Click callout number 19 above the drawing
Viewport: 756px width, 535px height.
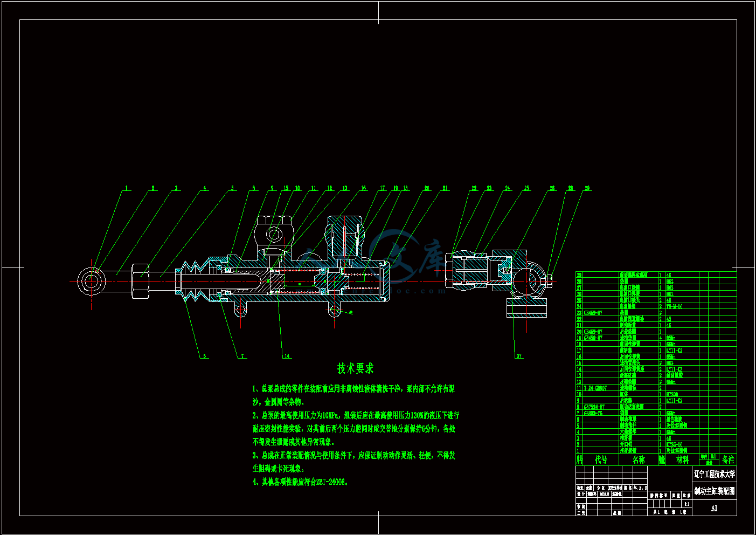coord(395,188)
